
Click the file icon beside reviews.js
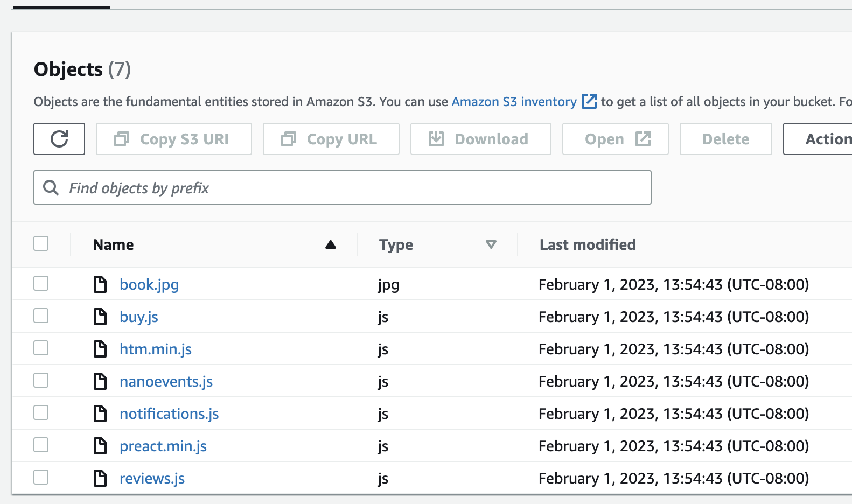coord(100,478)
